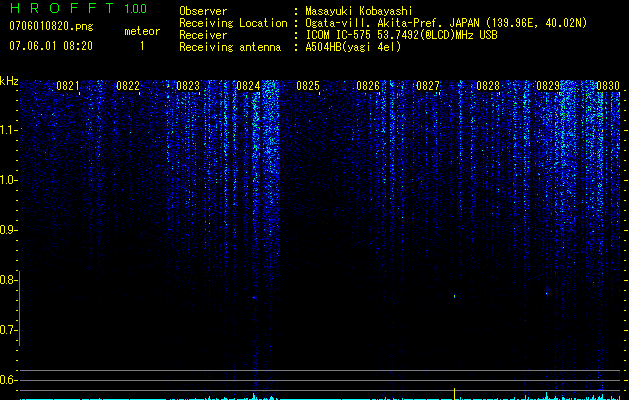This screenshot has width=629, height=400.
Task: Click the 0829 time marker
Action: pos(548,86)
